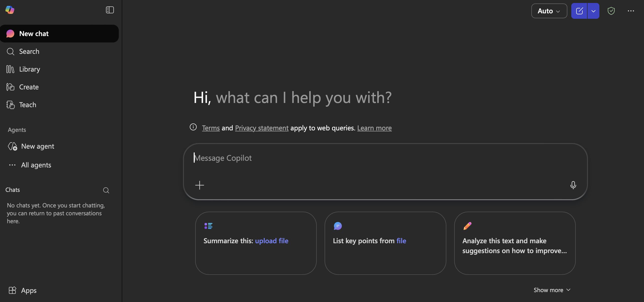Viewport: 644px width, 302px height.
Task: Open Apps from the sidebar
Action: [x=29, y=290]
